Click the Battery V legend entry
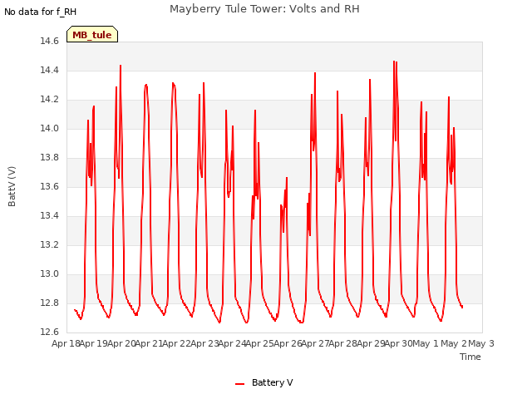532x399 pixels. [264, 382]
